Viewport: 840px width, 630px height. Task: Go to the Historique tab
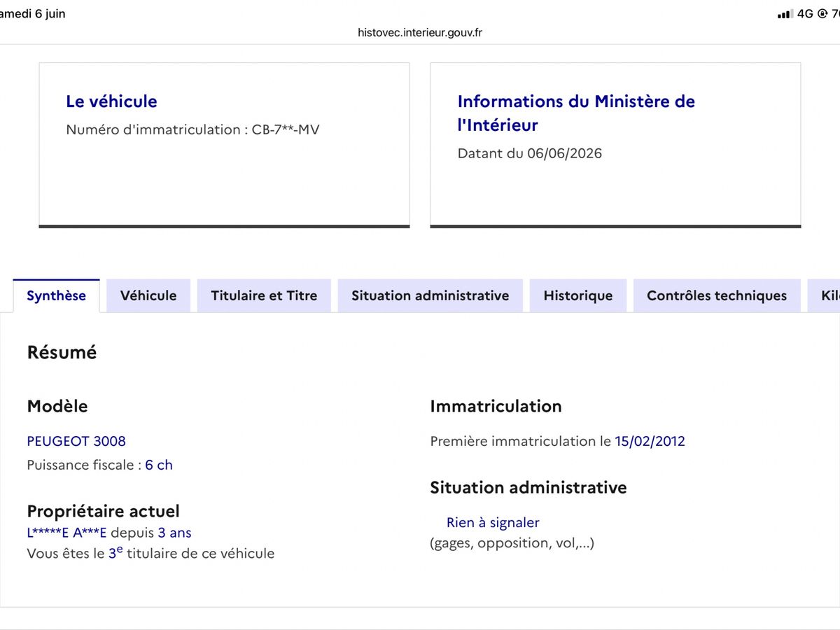click(578, 295)
